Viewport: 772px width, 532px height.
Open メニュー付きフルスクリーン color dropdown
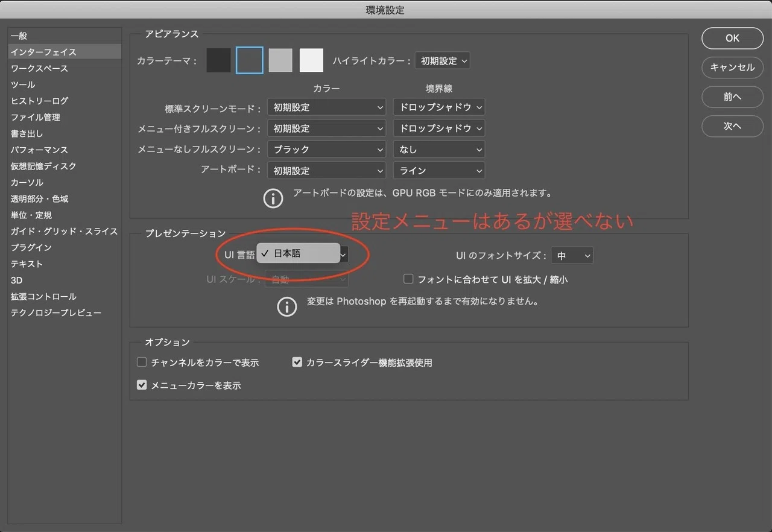point(326,128)
